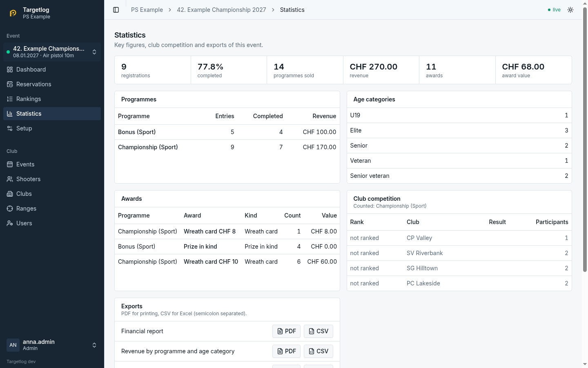Click the Elite age category row
The image size is (588, 368).
[459, 130]
